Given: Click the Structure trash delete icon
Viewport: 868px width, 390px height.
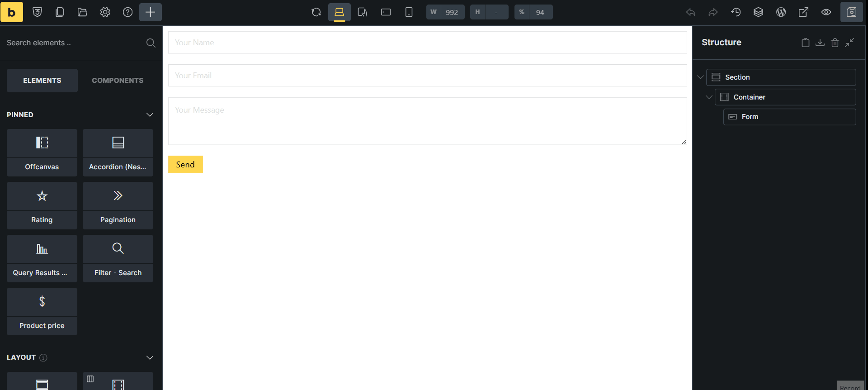Looking at the screenshot, I should (835, 43).
